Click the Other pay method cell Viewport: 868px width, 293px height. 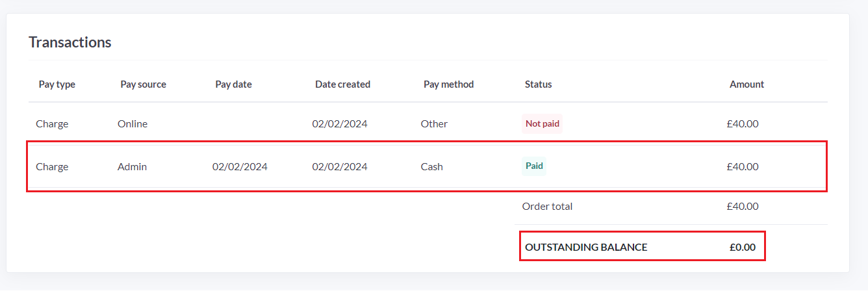pyautogui.click(x=435, y=124)
